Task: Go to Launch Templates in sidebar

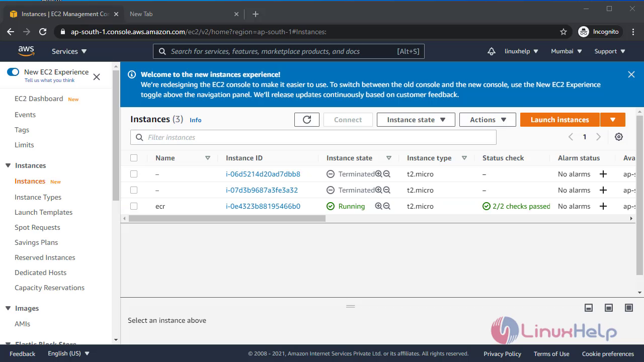Action: [43, 212]
